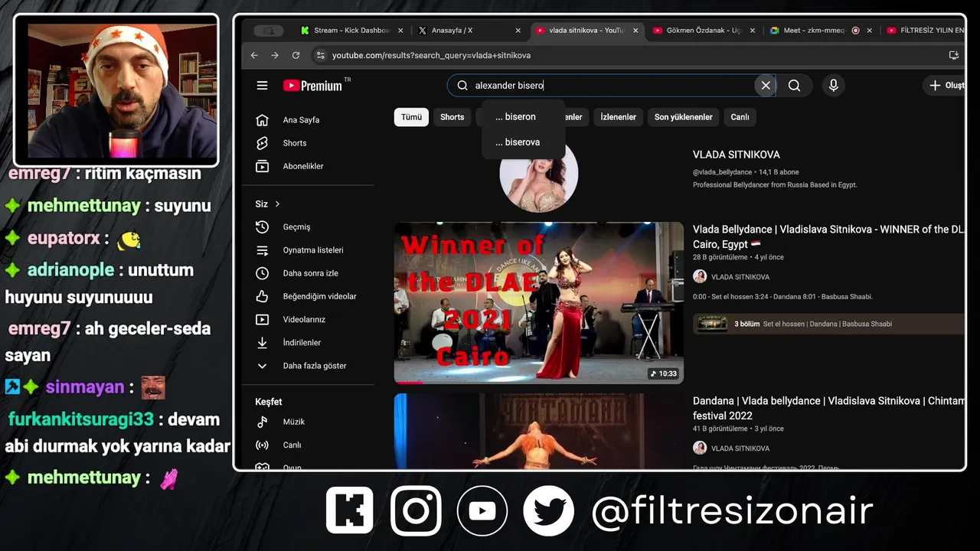Close the Anasayfa / X tab
This screenshot has width=980, height=551.
coord(518,31)
